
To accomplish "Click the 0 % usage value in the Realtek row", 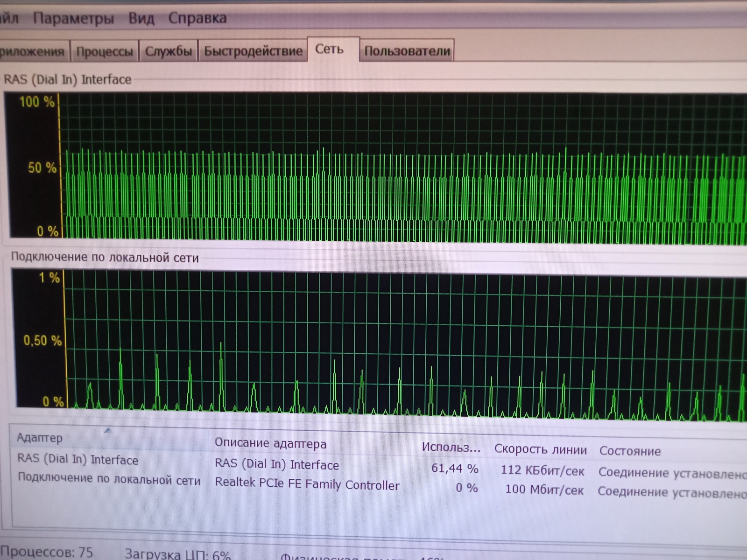I will pos(466,488).
